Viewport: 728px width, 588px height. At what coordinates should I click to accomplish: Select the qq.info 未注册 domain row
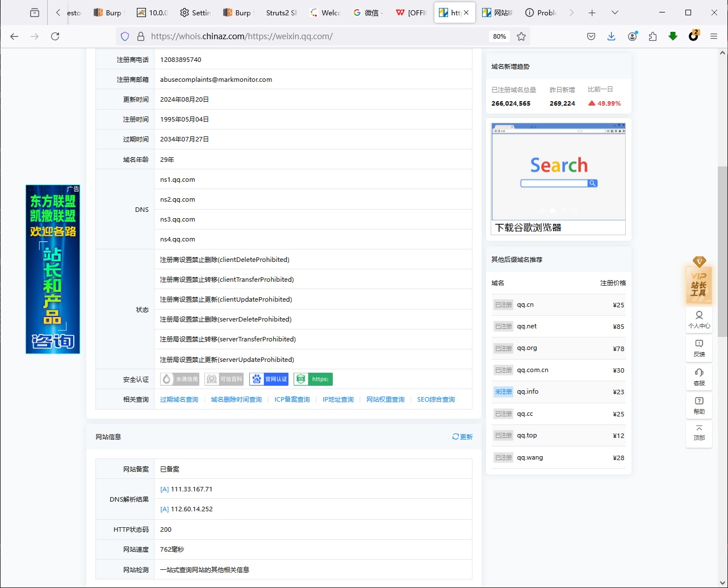tap(558, 392)
